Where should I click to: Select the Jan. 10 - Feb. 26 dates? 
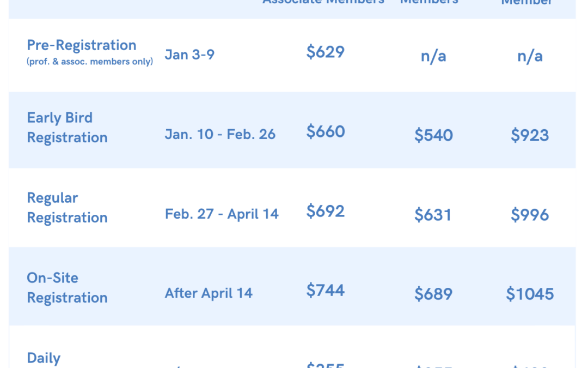click(220, 135)
